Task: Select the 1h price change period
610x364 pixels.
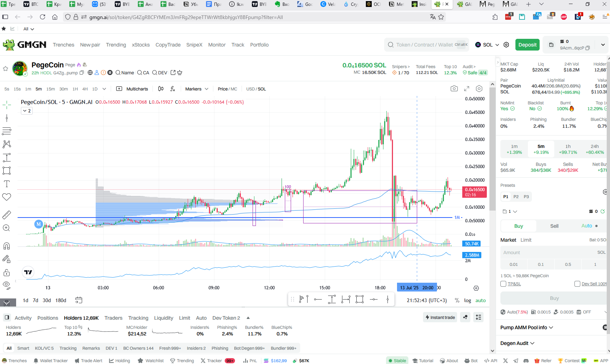Action: [x=568, y=149]
